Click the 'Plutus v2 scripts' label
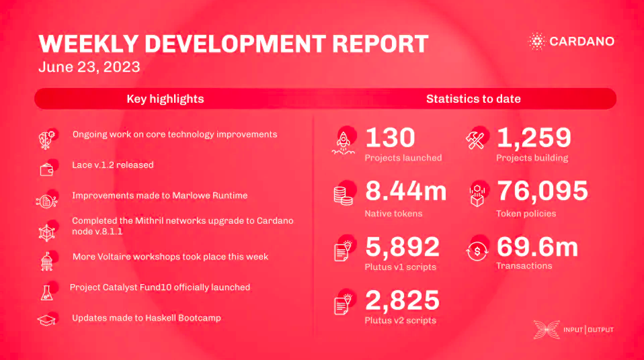 401,320
